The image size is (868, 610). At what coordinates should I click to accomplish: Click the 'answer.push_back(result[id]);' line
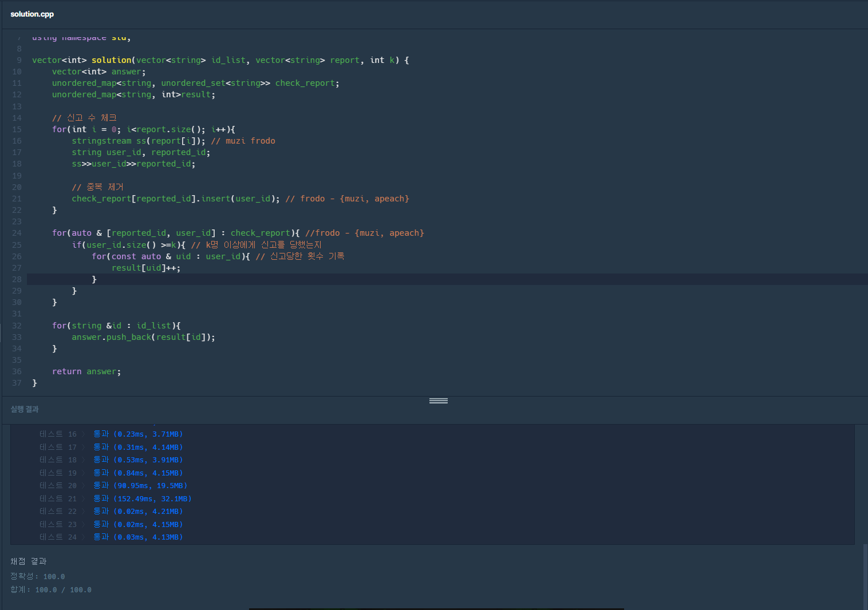point(143,337)
